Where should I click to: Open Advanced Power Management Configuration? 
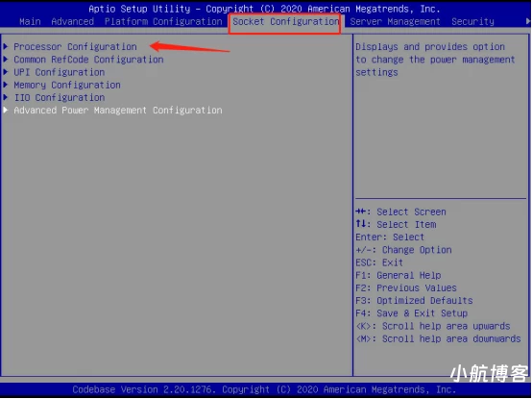point(118,111)
